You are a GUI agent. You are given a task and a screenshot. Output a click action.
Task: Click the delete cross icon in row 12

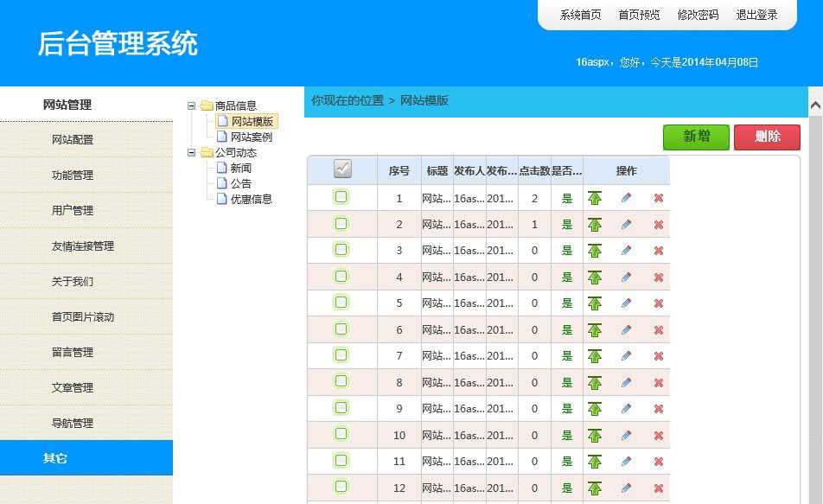pyautogui.click(x=658, y=488)
